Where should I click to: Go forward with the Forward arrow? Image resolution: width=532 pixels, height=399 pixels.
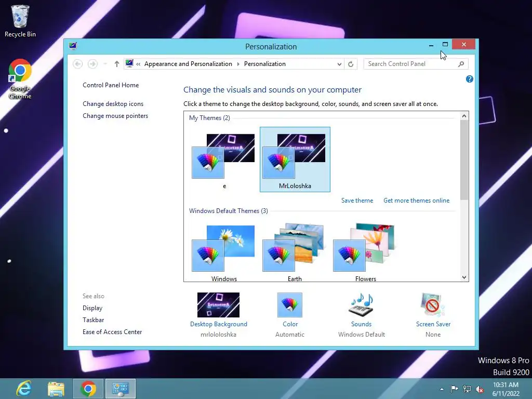click(x=92, y=64)
